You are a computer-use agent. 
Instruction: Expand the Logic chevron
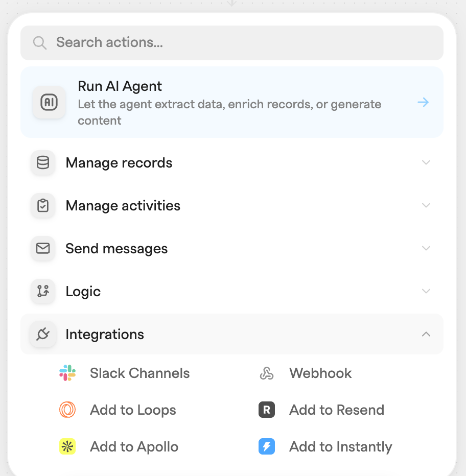(x=426, y=291)
